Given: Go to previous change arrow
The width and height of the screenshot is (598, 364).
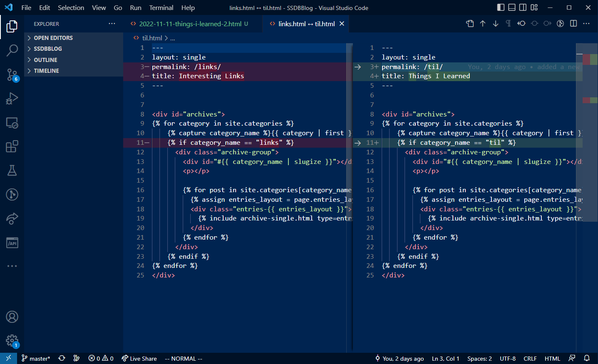Looking at the screenshot, I should 483,24.
